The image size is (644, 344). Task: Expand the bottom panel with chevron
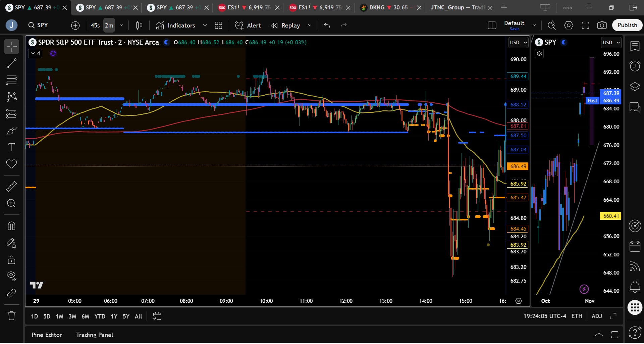(599, 335)
